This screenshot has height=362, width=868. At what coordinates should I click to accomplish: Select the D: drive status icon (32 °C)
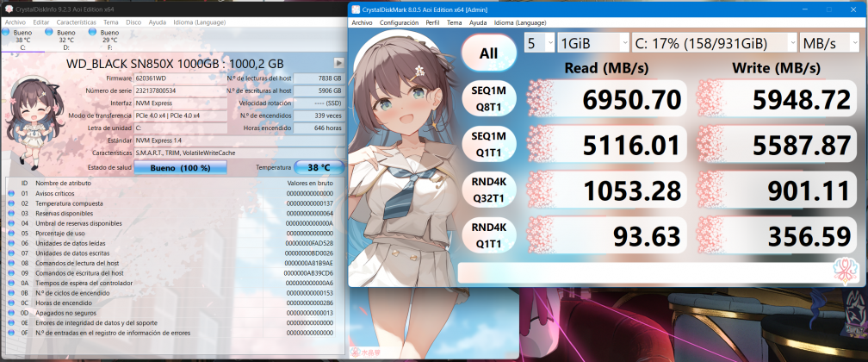(49, 32)
